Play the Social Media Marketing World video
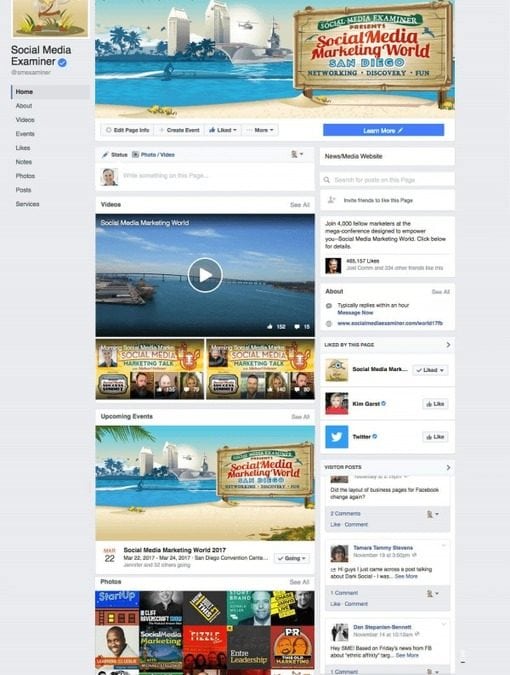Image resolution: width=510 pixels, height=675 pixels. coord(205,275)
